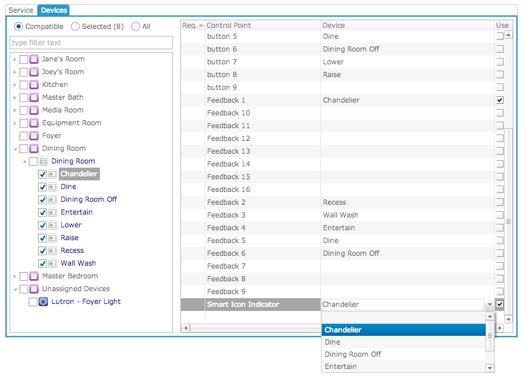Select the Entertain item in tree
Viewport: 527px width, 388px height.
click(x=77, y=212)
